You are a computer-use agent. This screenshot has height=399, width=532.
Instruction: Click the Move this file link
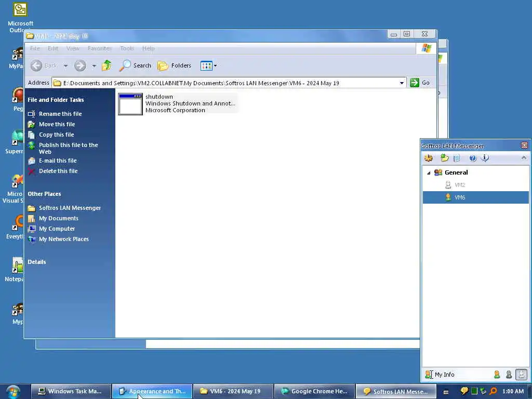click(x=57, y=125)
